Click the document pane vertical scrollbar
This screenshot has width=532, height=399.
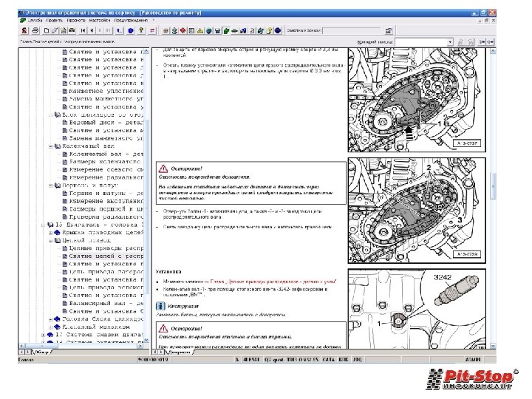coord(493,198)
